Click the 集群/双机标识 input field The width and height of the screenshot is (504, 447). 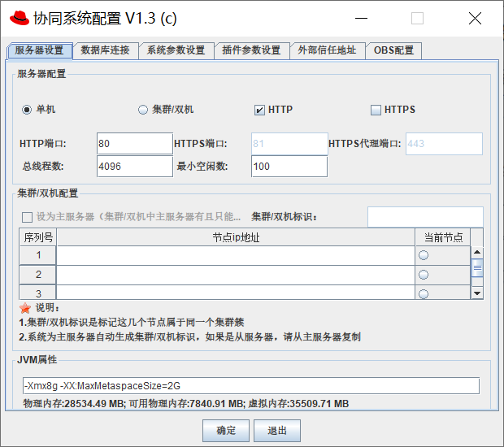coord(425,217)
